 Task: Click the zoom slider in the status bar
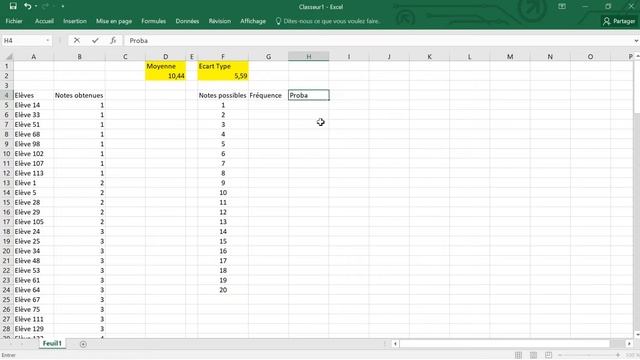[x=588, y=355]
